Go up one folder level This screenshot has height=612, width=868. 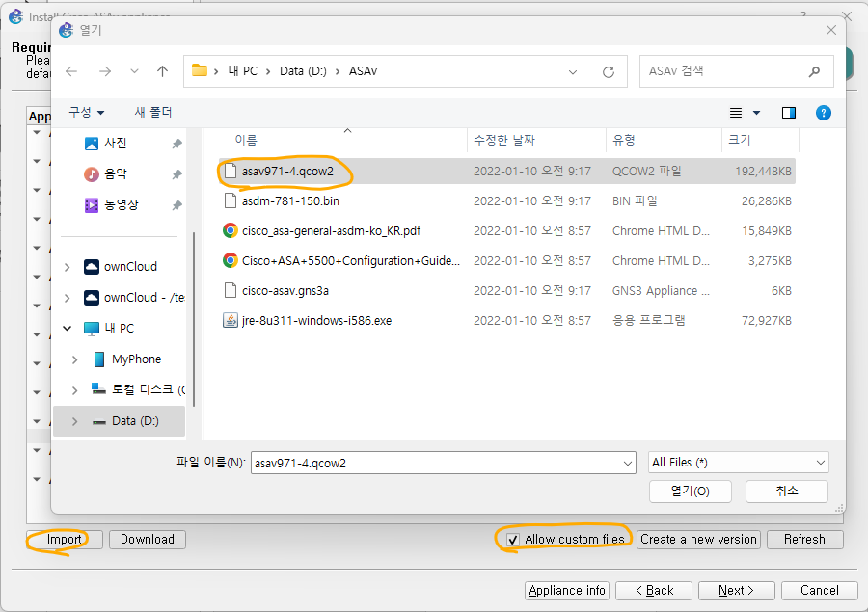point(162,71)
